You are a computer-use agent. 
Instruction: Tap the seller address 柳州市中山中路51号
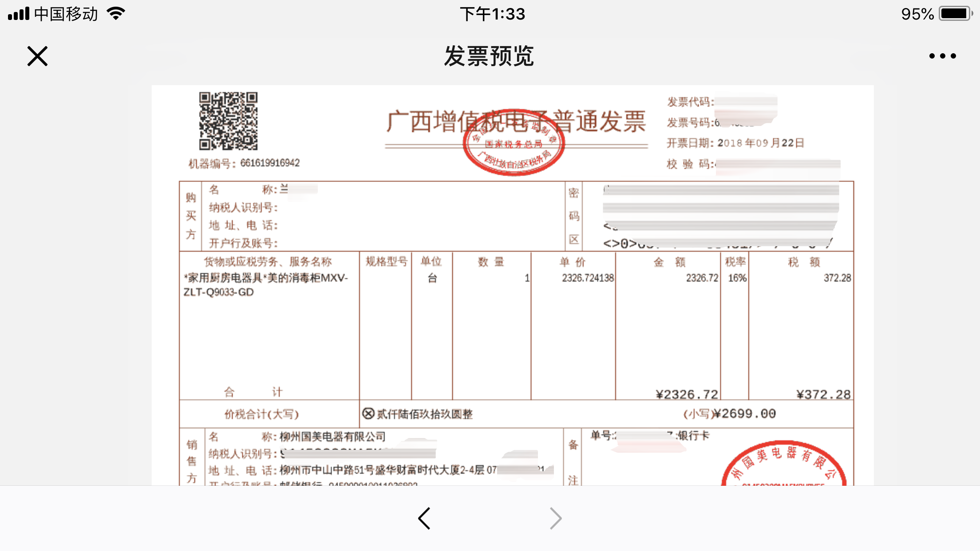(x=327, y=470)
